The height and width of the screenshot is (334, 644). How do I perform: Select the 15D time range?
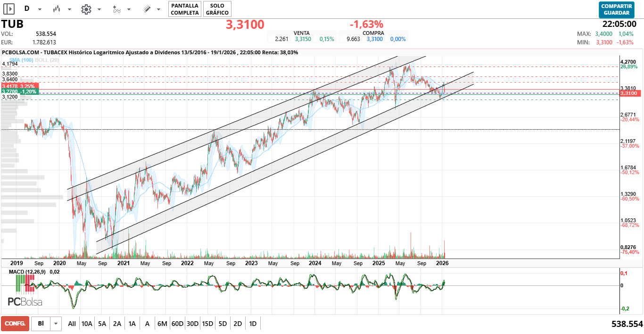click(x=207, y=324)
